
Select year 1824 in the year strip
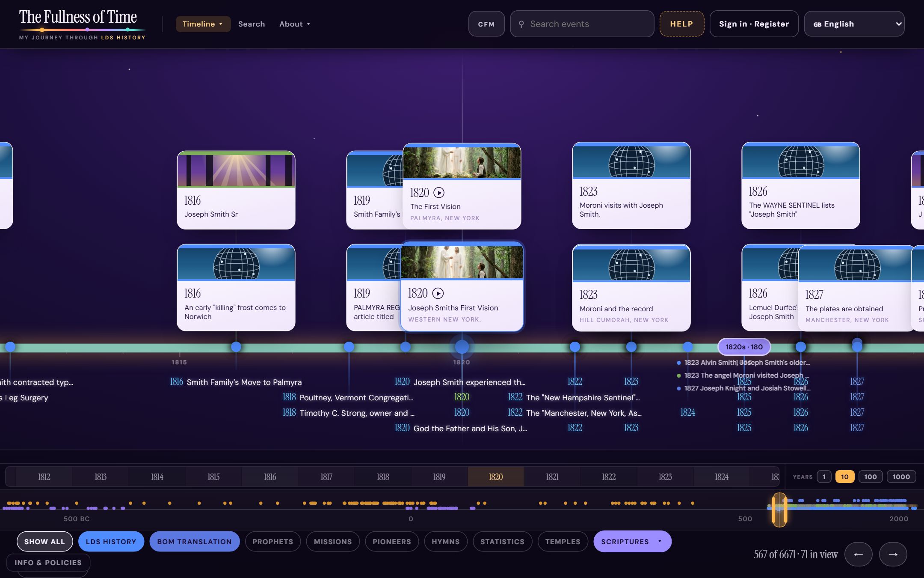pos(722,477)
